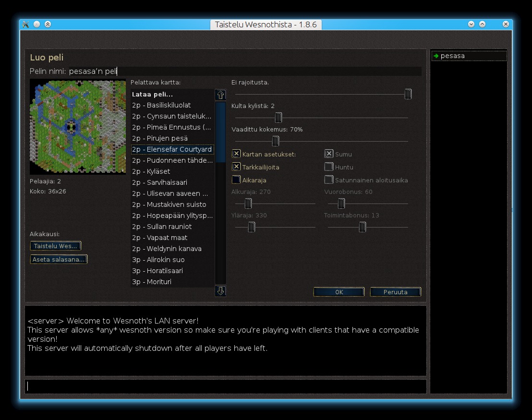Select map 2p - Weldynin kanava
The width and height of the screenshot is (532, 420).
click(x=172, y=249)
